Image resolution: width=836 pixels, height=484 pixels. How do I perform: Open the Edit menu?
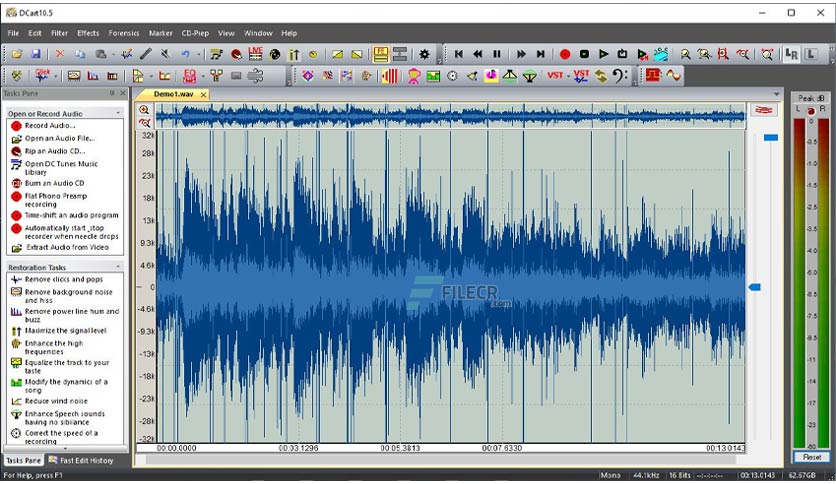coord(35,33)
